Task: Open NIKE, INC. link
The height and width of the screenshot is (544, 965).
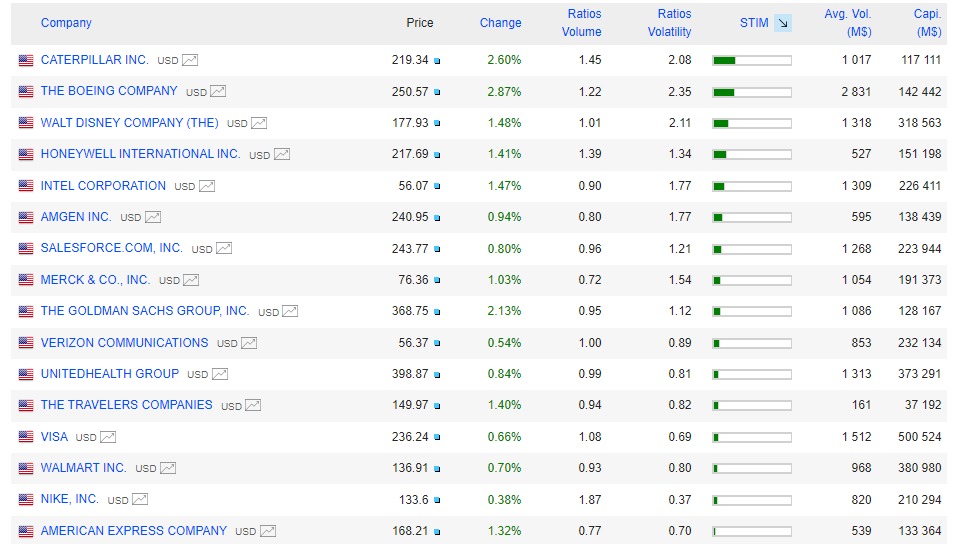Action: [70, 499]
